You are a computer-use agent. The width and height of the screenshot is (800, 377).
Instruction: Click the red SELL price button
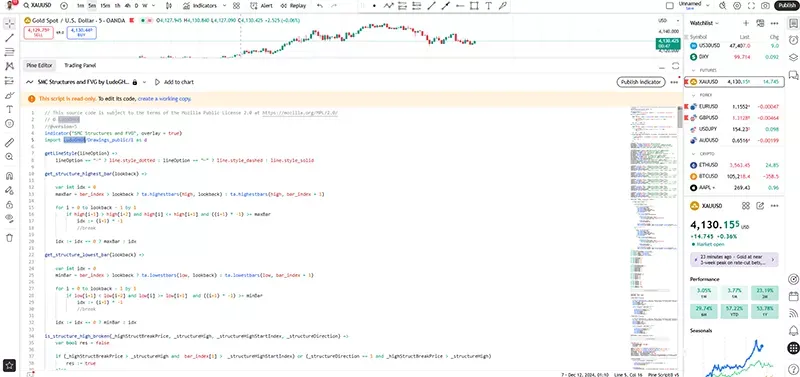[38, 33]
